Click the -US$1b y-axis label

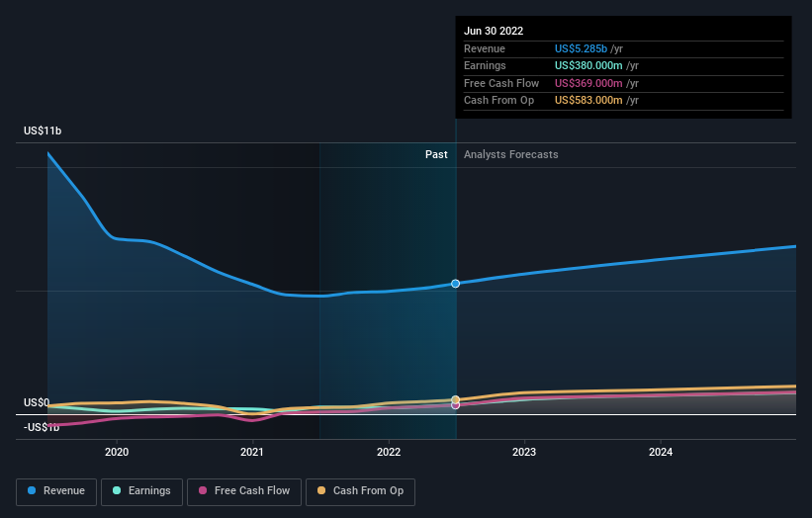point(42,427)
